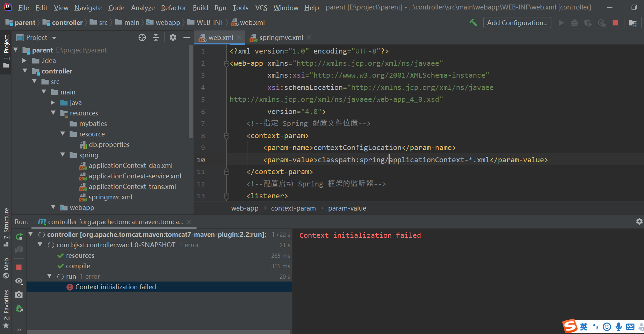Screen dimensions: 644x334
Task: Collapse the webapp folder in tree
Action: [53, 207]
